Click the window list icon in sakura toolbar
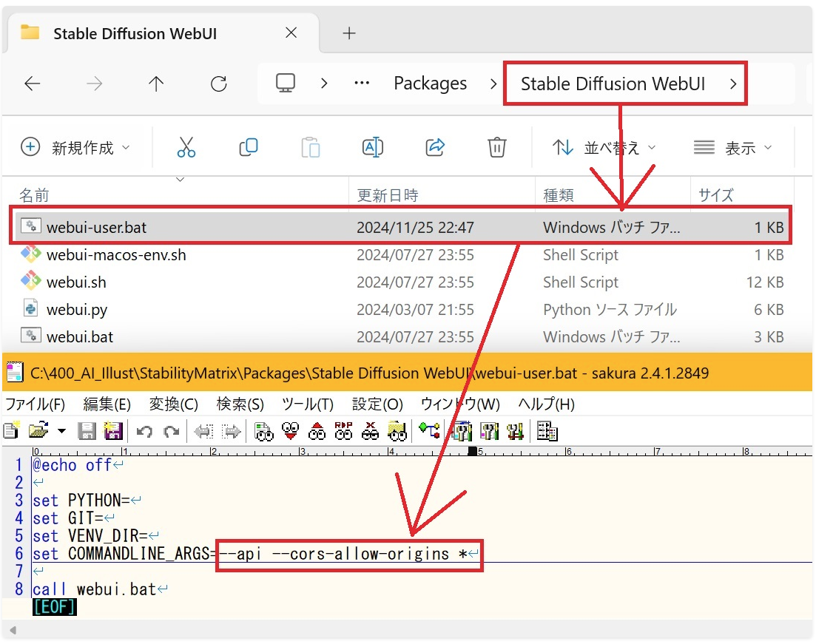 pos(547,431)
